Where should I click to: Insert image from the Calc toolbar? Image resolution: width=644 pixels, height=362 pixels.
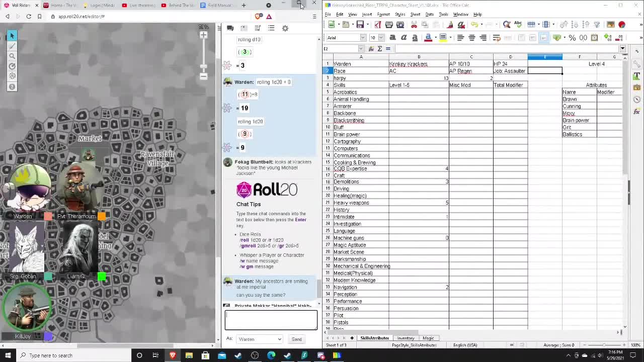(x=610, y=25)
